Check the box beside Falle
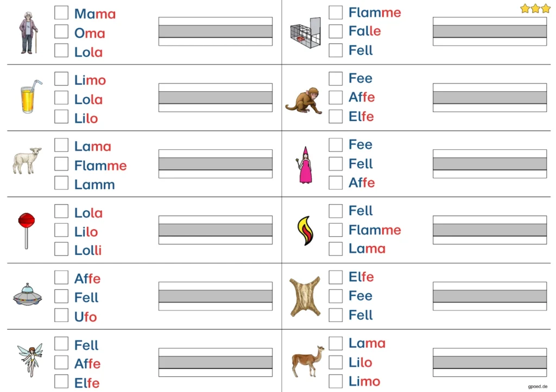The image size is (556, 392). [336, 31]
